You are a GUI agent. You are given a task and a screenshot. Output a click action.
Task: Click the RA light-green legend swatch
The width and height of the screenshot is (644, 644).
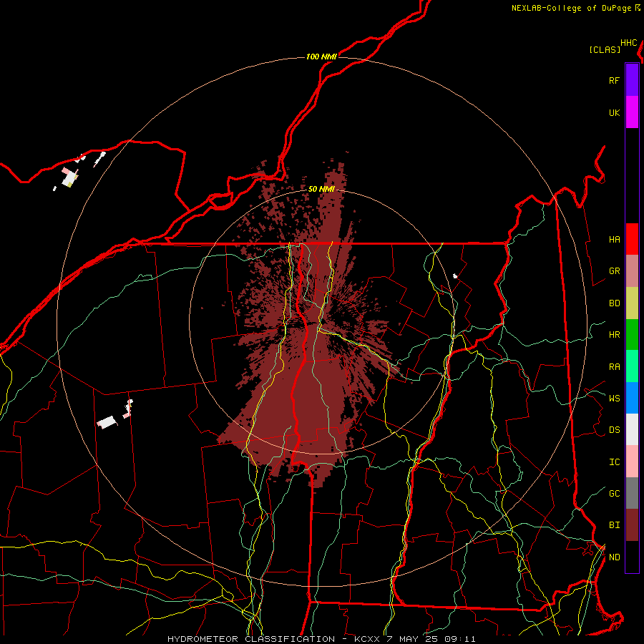[632, 366]
